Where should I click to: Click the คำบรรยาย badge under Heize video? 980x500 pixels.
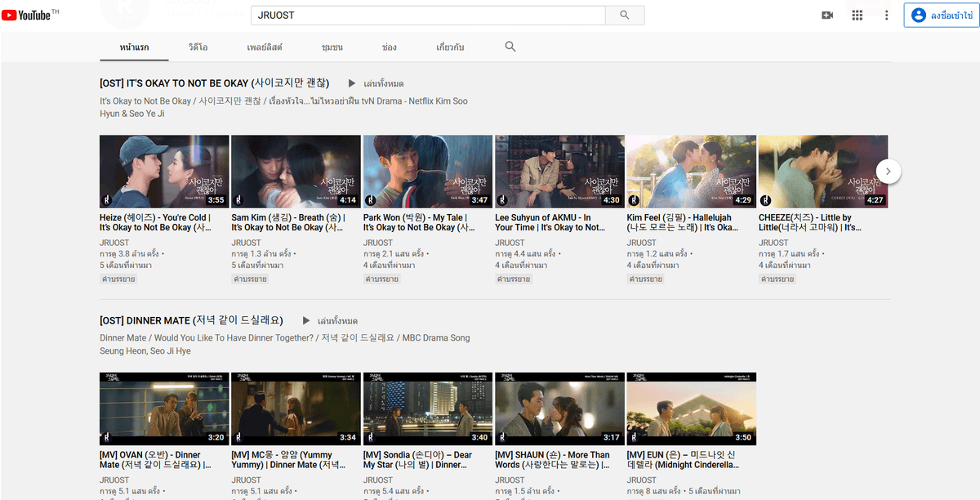tap(119, 279)
